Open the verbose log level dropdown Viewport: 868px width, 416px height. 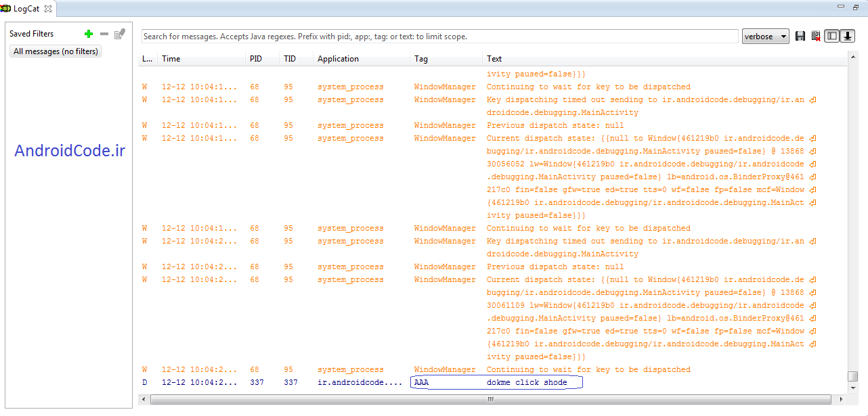point(766,37)
